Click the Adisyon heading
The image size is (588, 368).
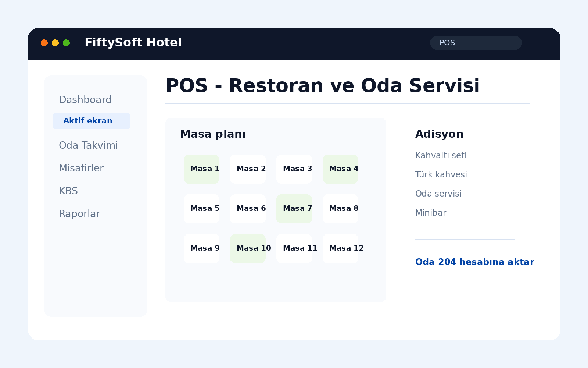pos(439,134)
